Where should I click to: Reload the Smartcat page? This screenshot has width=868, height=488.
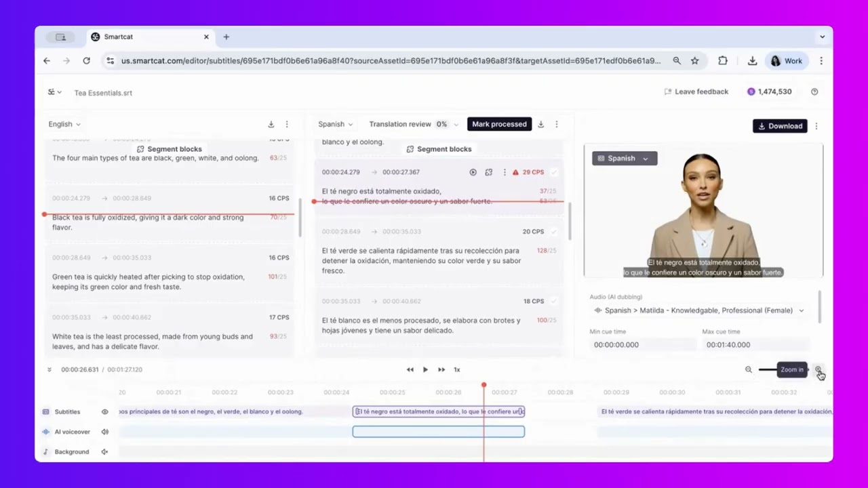[x=86, y=61]
